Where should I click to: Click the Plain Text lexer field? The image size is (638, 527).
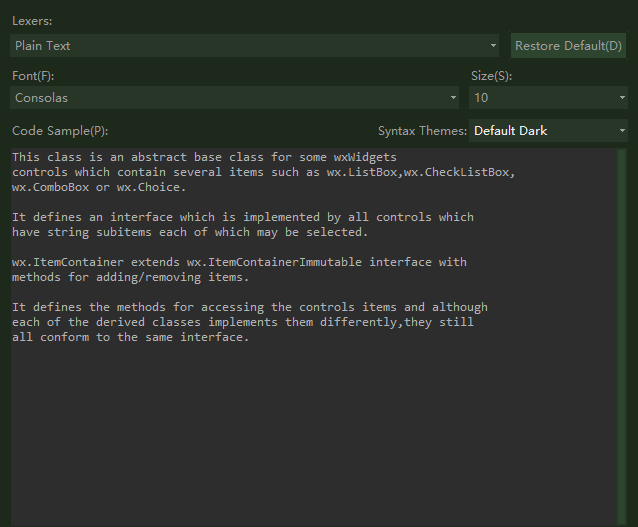pyautogui.click(x=250, y=46)
